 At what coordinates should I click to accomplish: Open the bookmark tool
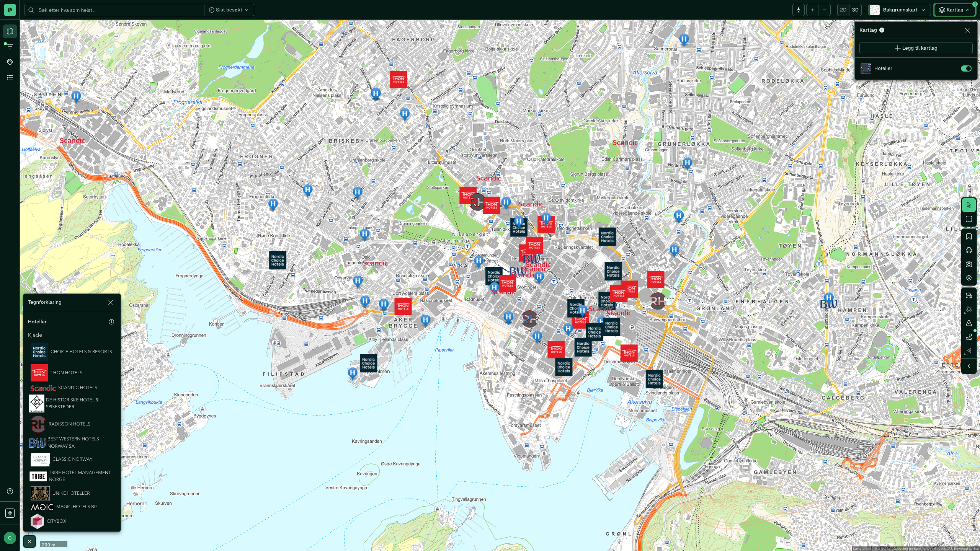point(969,237)
